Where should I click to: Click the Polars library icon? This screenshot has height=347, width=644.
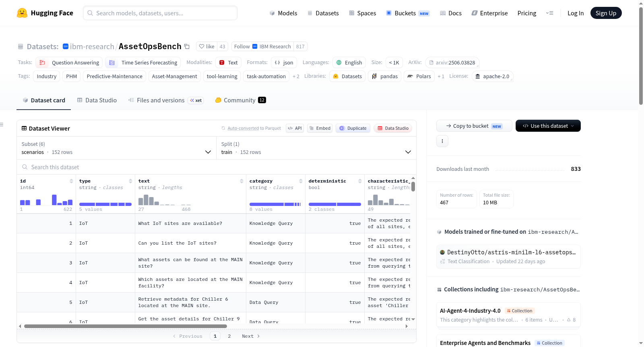click(410, 76)
